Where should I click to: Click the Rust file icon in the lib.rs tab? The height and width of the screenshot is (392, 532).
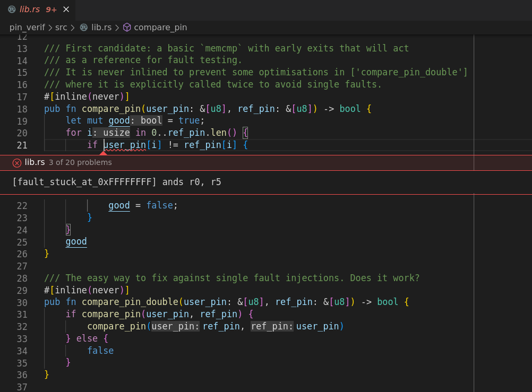(x=12, y=10)
